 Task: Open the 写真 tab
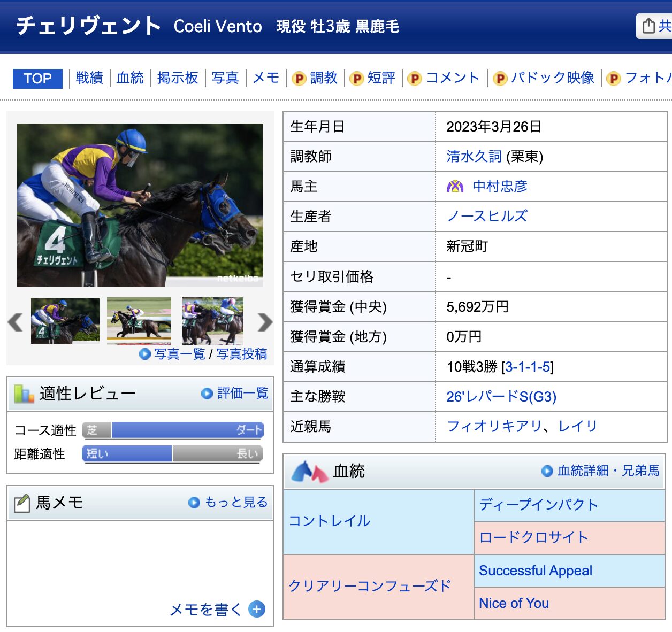coord(225,78)
